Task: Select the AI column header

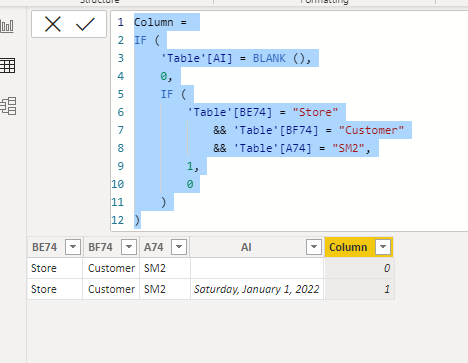Action: pyautogui.click(x=246, y=247)
